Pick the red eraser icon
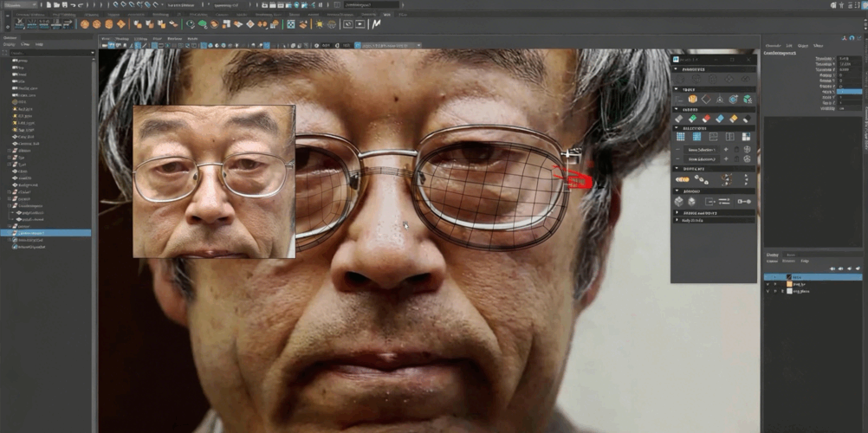Viewport: 868px width, 433px height. 706,119
